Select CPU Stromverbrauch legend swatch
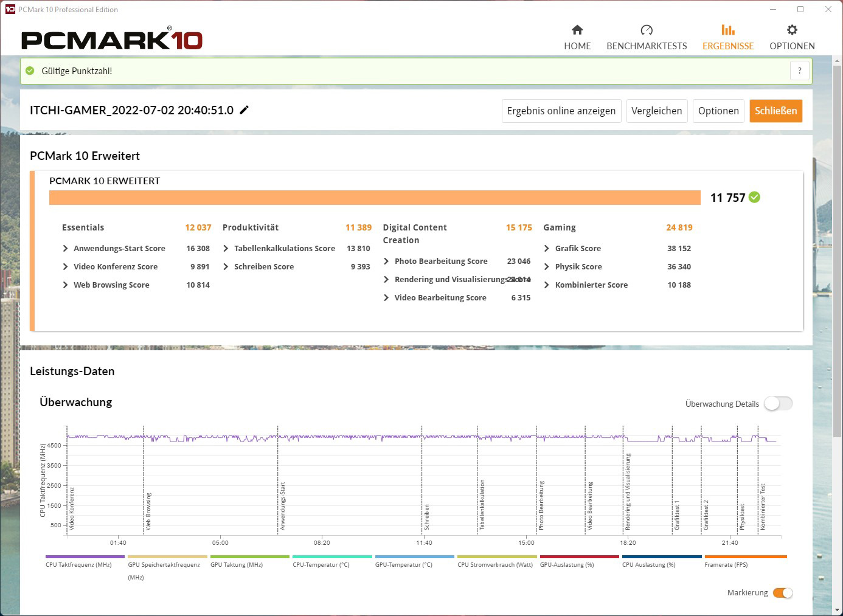The height and width of the screenshot is (616, 843). click(497, 556)
